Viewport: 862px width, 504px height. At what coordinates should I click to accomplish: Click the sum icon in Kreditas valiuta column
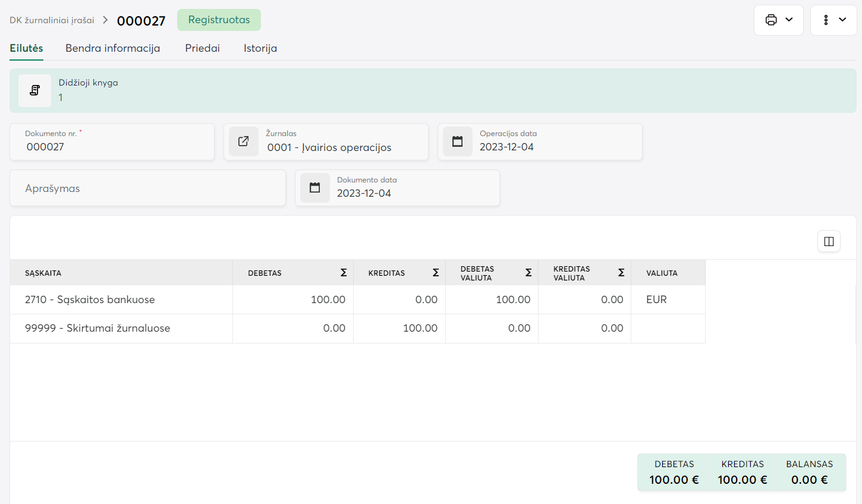[621, 273]
